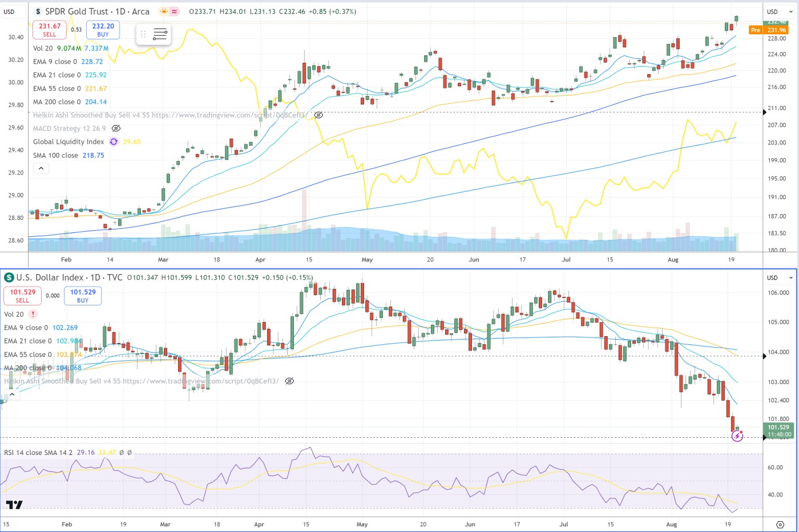Select the Global Liquidity Index legend label

68,142
